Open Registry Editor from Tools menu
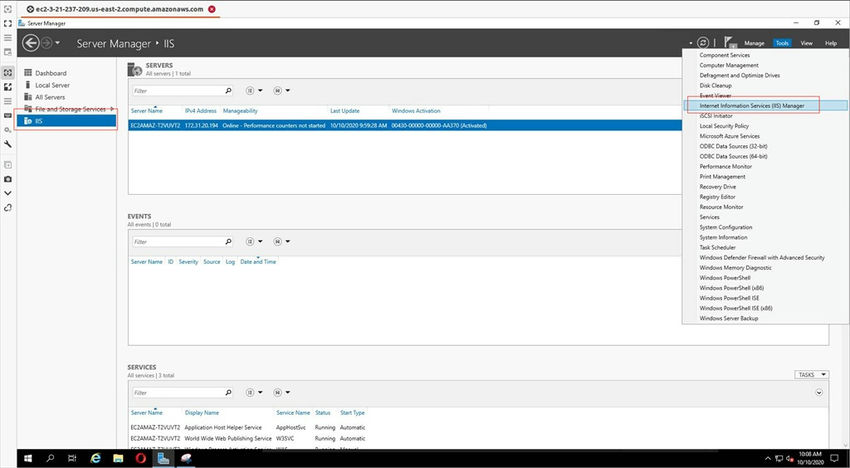Screen dimensions: 850x468 [x=717, y=197]
